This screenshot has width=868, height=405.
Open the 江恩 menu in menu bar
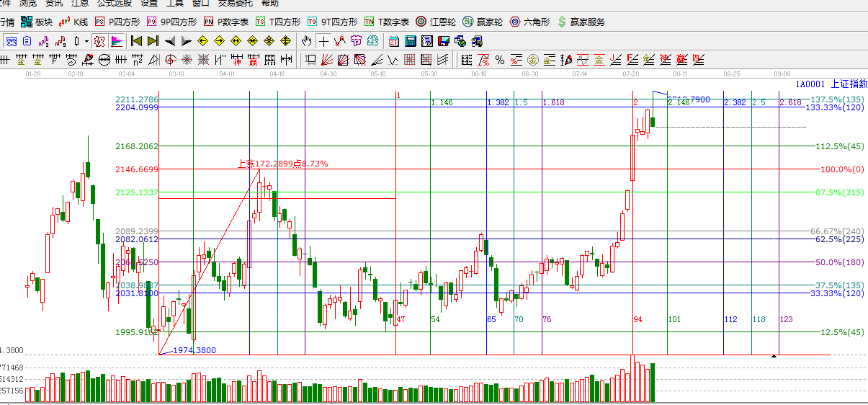point(80,4)
